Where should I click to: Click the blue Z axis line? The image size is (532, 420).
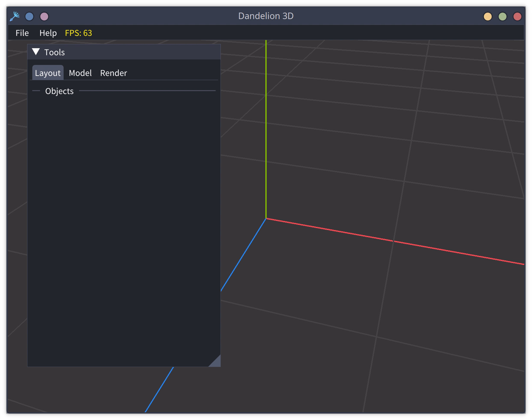pyautogui.click(x=243, y=255)
